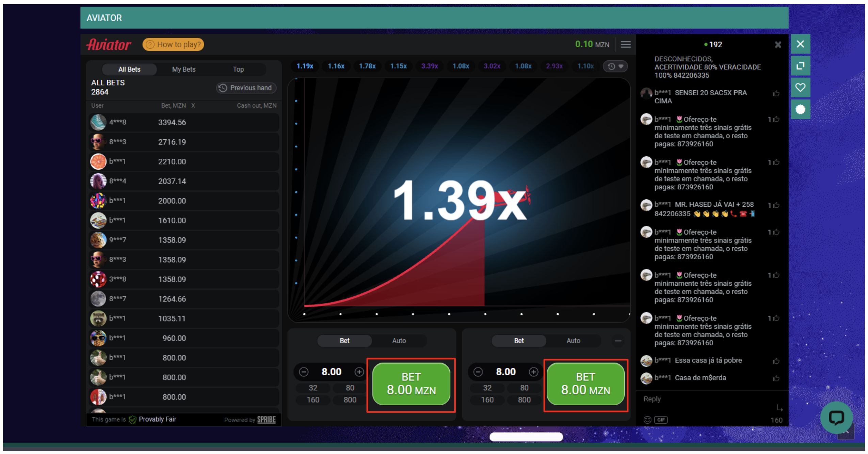
Task: Expand the round history dropdown
Action: coord(615,66)
